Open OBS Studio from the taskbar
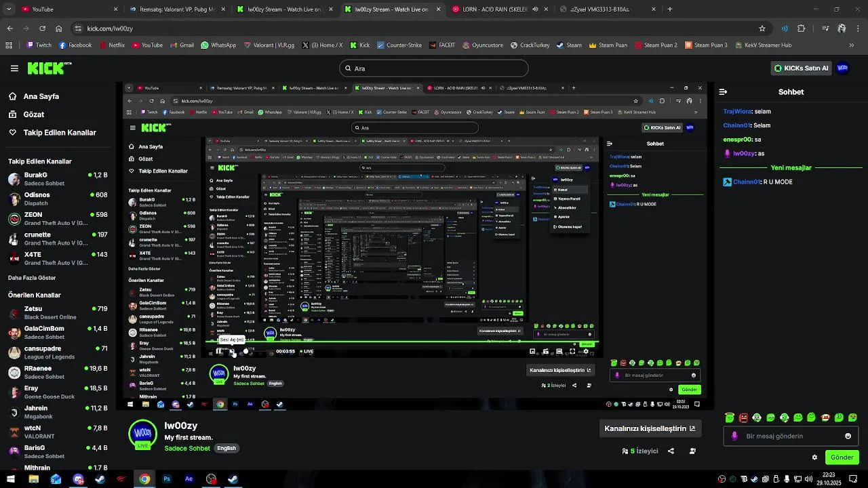The height and width of the screenshot is (488, 868). point(211,479)
